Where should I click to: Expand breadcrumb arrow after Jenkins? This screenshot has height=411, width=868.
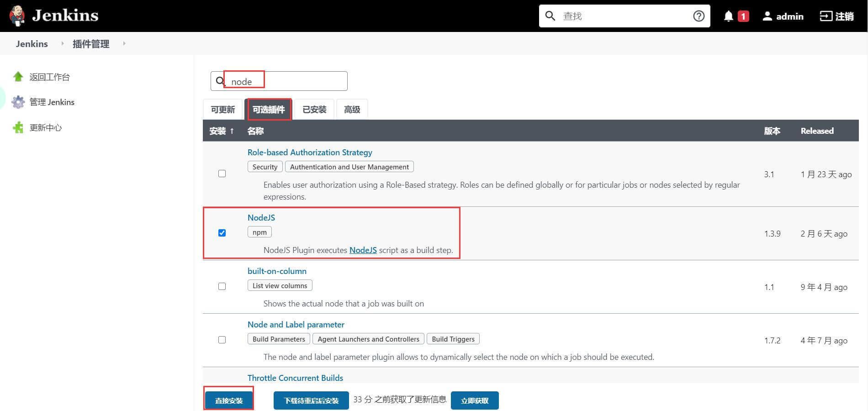63,43
